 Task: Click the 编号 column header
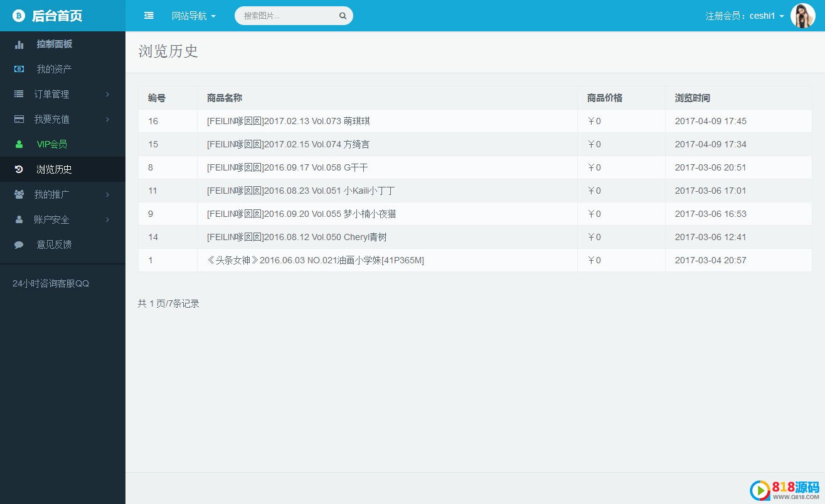coord(157,98)
